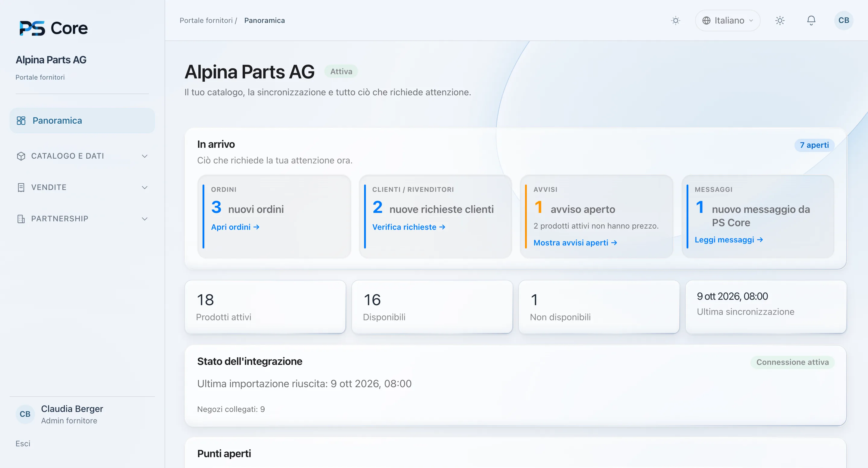Click the 'Negozi collegati: 9' text
Screen dimensions: 868x468
231,409
